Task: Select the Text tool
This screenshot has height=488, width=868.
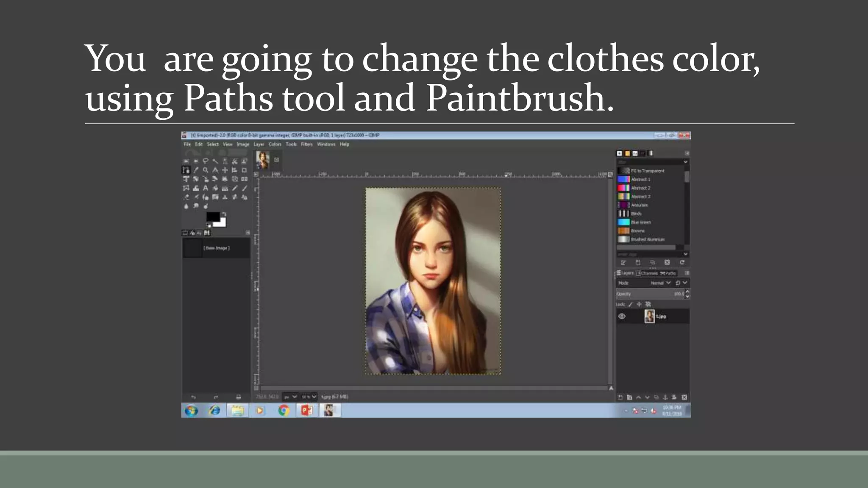Action: pos(206,188)
